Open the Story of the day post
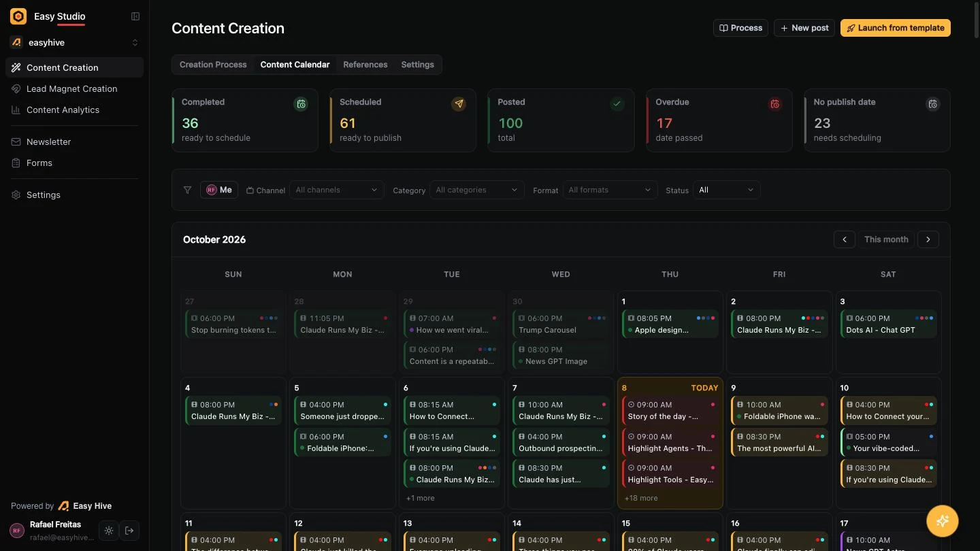Viewport: 980px width, 551px height. (x=670, y=410)
